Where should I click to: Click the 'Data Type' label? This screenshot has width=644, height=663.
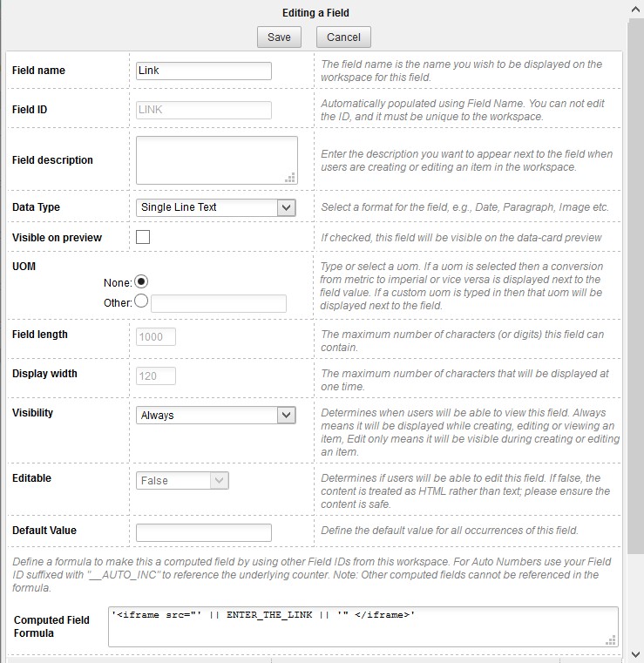[36, 207]
